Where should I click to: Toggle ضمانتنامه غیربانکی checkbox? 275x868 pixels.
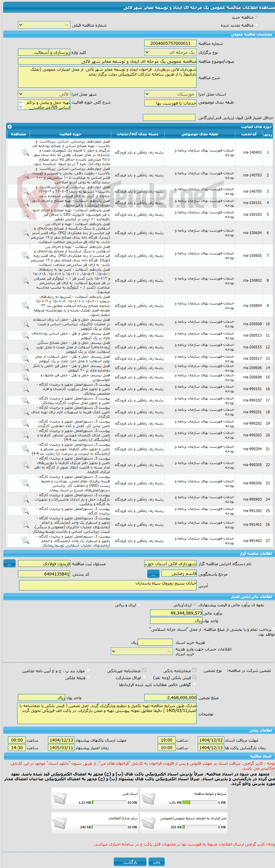[x=144, y=670]
